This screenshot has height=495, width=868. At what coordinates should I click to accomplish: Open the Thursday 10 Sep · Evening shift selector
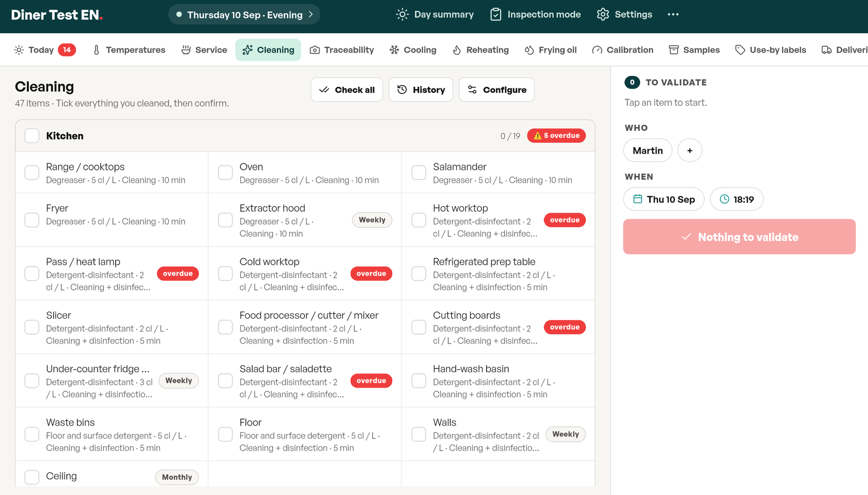tap(244, 15)
